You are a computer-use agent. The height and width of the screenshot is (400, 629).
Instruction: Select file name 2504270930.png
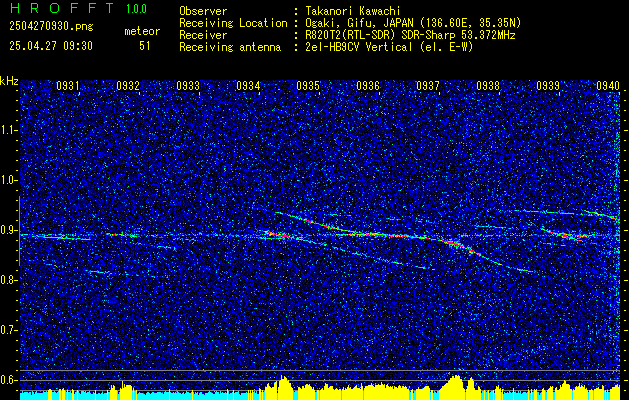tap(51, 27)
